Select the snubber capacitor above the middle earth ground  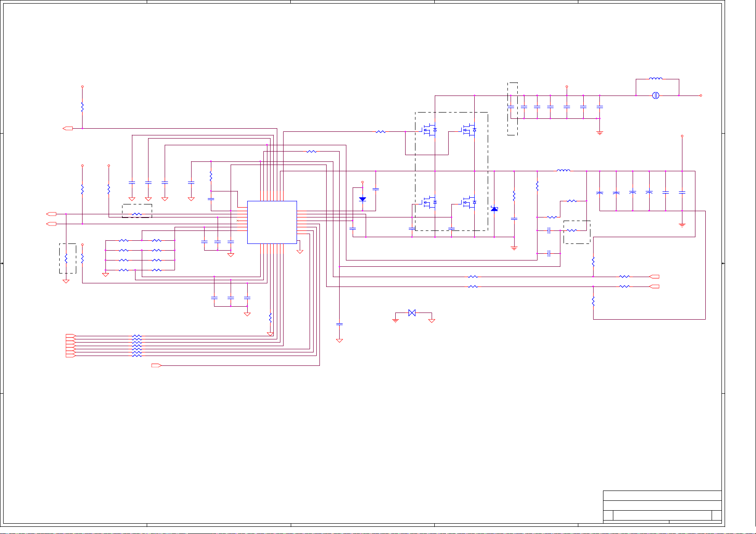514,219
